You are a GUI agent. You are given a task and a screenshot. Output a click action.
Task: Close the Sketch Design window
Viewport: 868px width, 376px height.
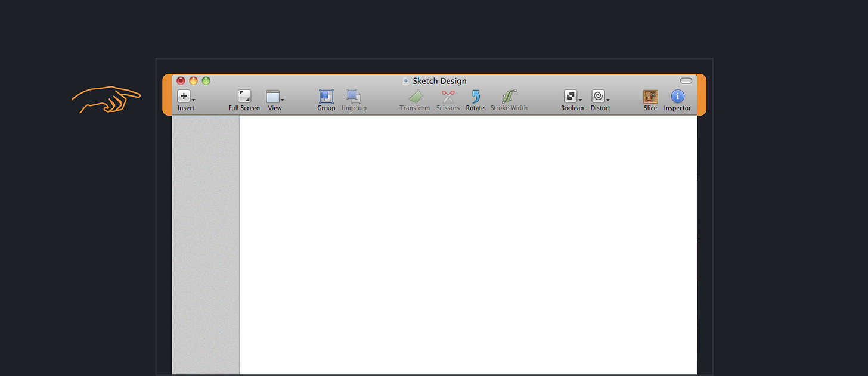click(181, 80)
